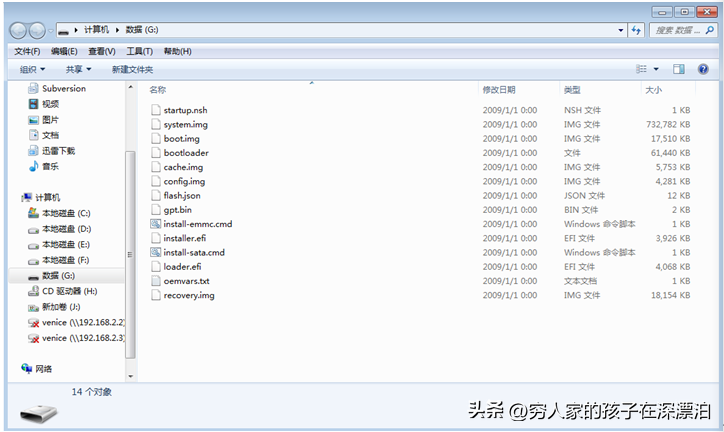Viewport: 724px width, 432px height.
Task: Click the bootloader file icon
Action: (156, 153)
